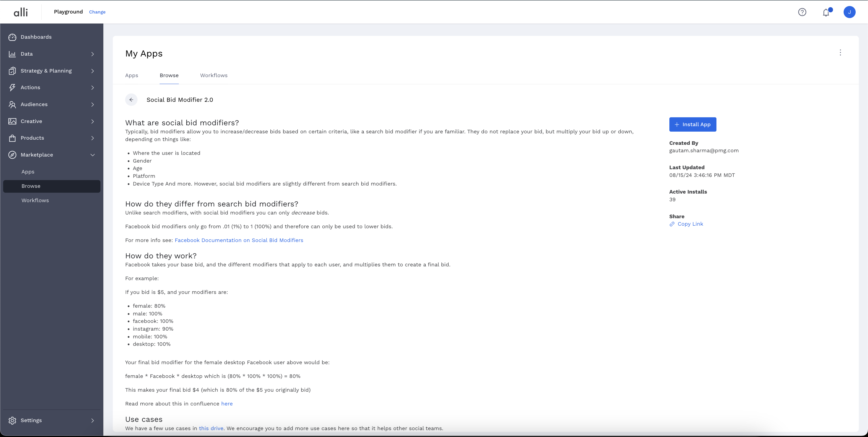868x437 pixels.
Task: Click Change next to Playground
Action: (97, 12)
